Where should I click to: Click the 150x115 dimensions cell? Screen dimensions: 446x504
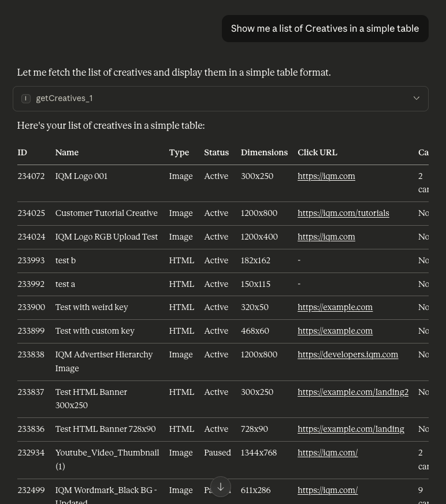point(255,285)
